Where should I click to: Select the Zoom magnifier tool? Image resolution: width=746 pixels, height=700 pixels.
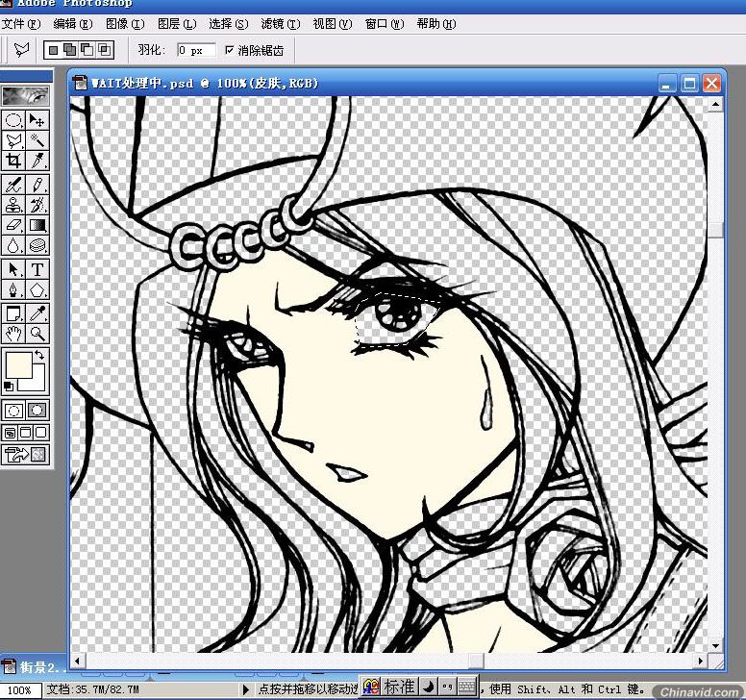click(37, 333)
